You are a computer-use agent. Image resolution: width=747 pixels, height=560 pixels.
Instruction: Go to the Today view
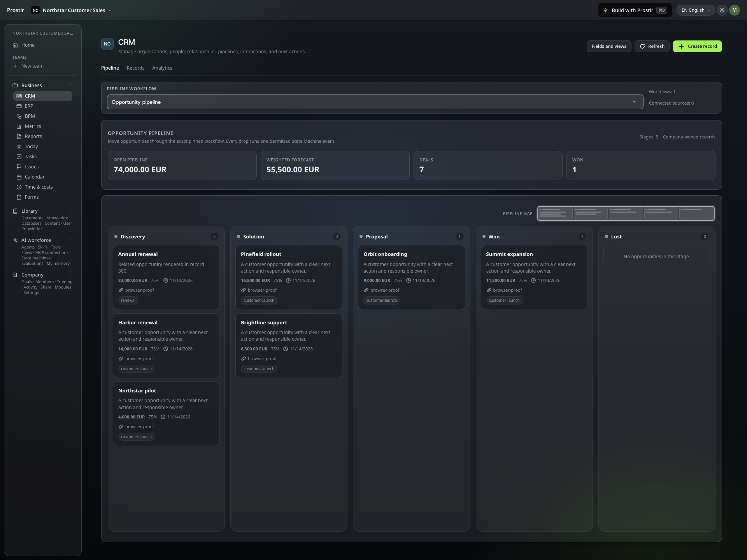[42, 147]
